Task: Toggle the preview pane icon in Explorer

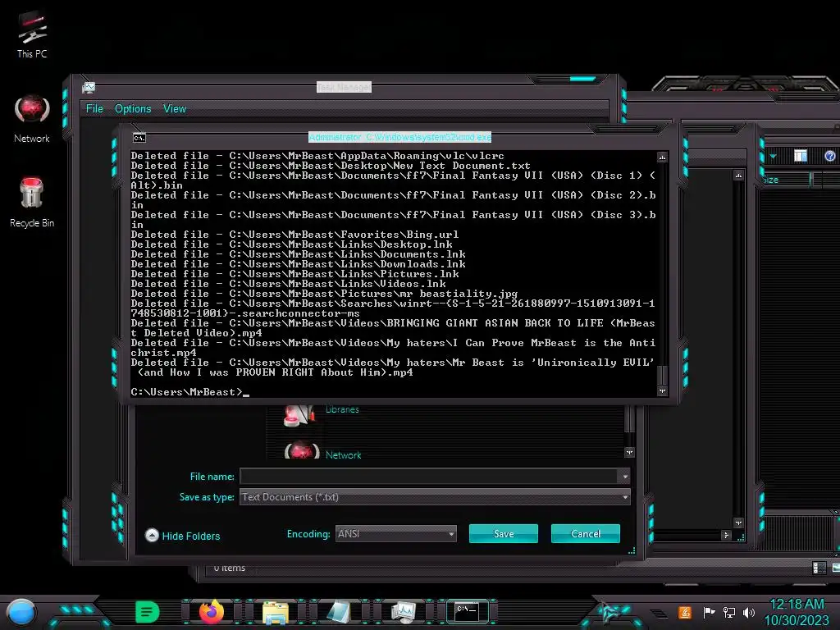Action: pos(801,156)
